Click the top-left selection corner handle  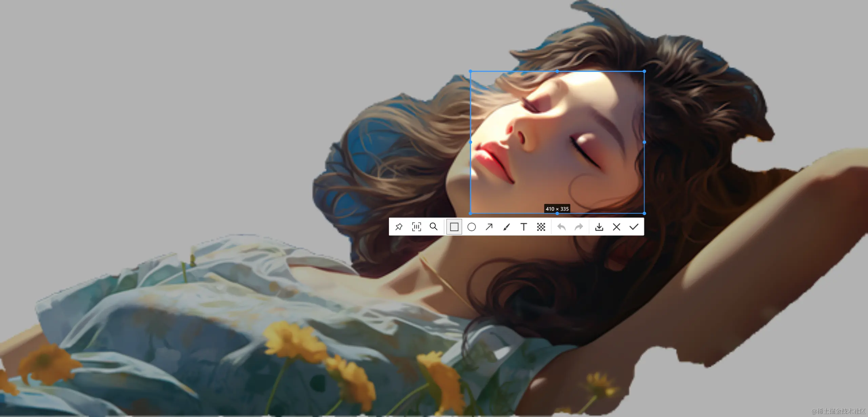pyautogui.click(x=470, y=71)
